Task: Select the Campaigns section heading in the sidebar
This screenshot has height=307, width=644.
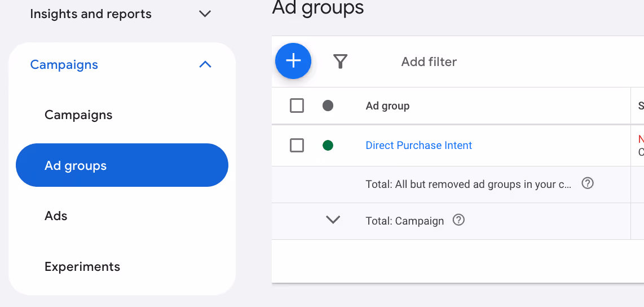Action: point(64,64)
